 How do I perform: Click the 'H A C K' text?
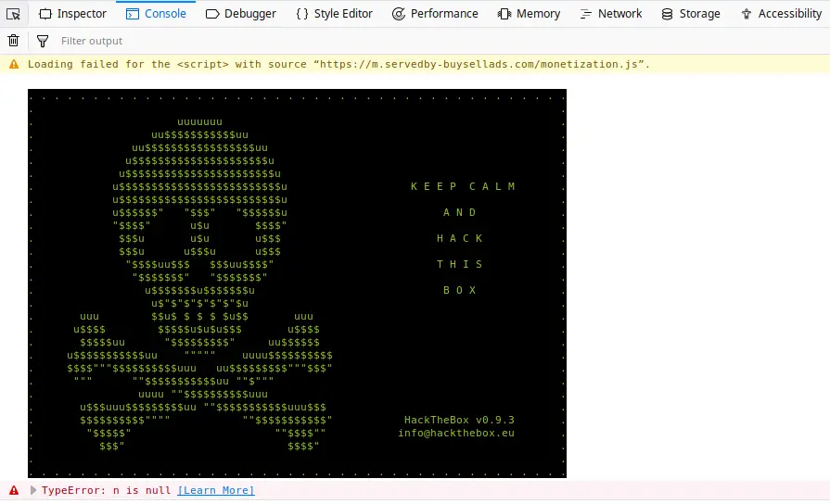click(x=459, y=238)
